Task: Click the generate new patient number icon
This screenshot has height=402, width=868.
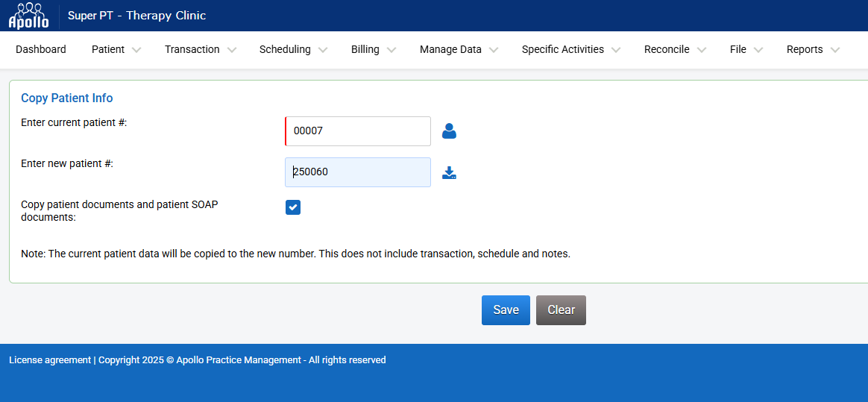Action: [449, 173]
